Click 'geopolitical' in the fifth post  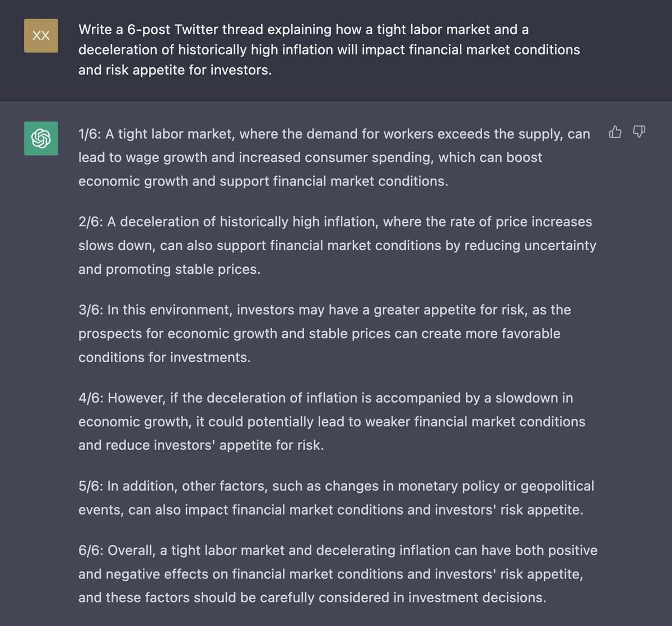click(x=557, y=486)
